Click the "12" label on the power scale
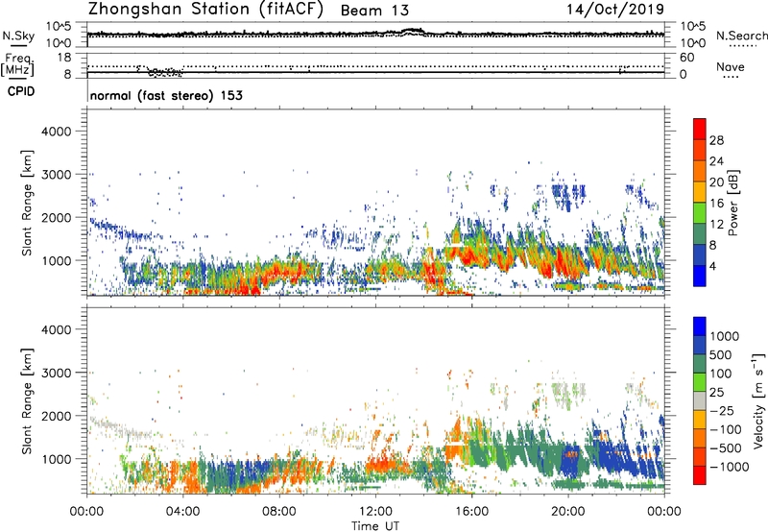The height and width of the screenshot is (532, 768). (716, 225)
